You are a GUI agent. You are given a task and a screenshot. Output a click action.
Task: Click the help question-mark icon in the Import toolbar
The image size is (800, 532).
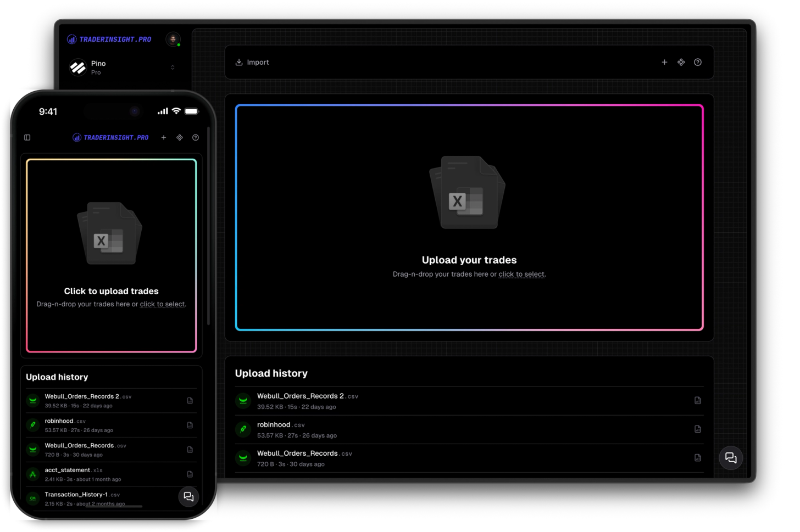(698, 62)
